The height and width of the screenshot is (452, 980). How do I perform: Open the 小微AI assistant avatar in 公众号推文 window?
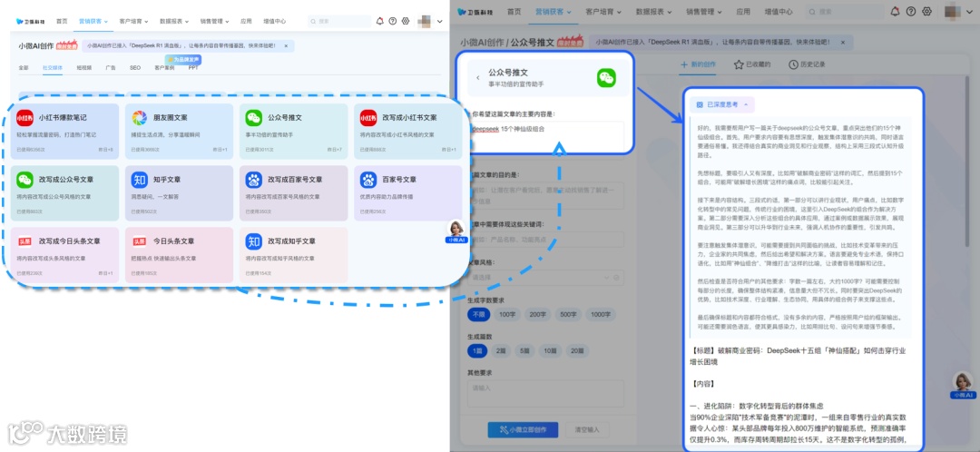coord(963,383)
